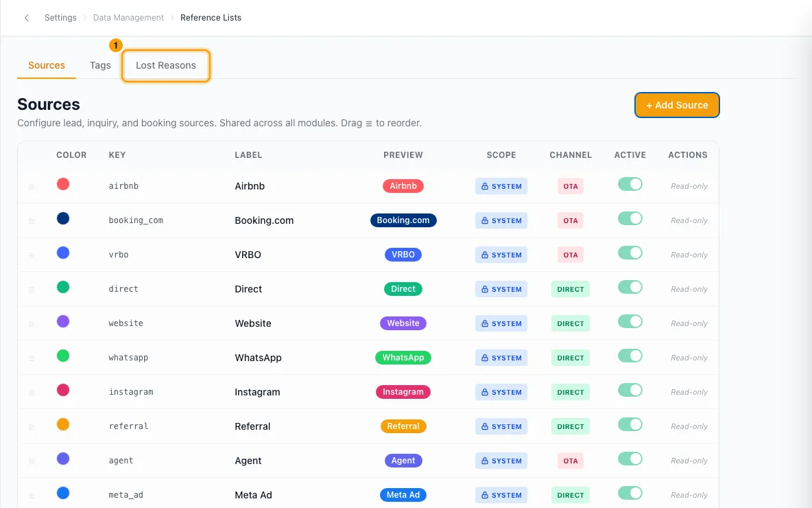Screen dimensions: 812x508
Task: Click the LABEL column header
Action: pos(248,155)
